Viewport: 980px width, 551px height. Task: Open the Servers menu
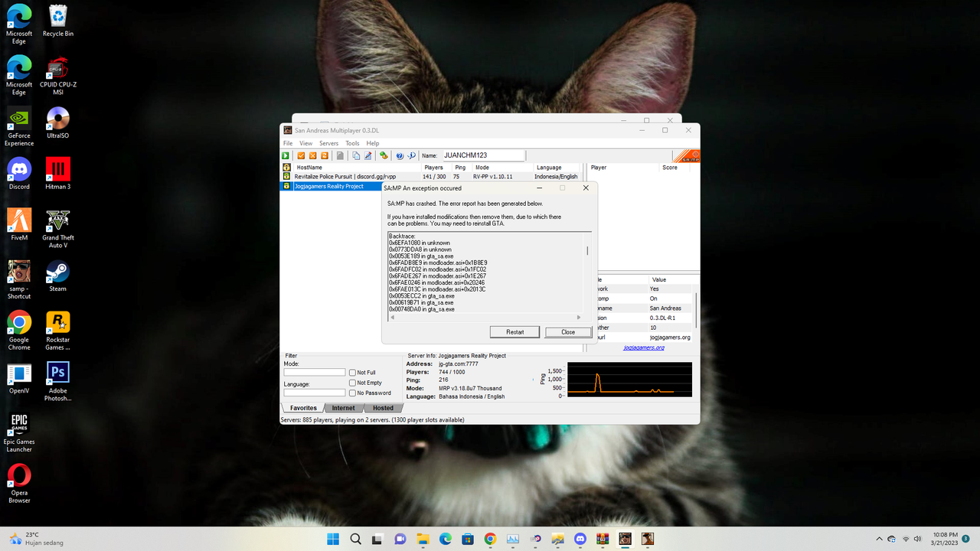(328, 143)
